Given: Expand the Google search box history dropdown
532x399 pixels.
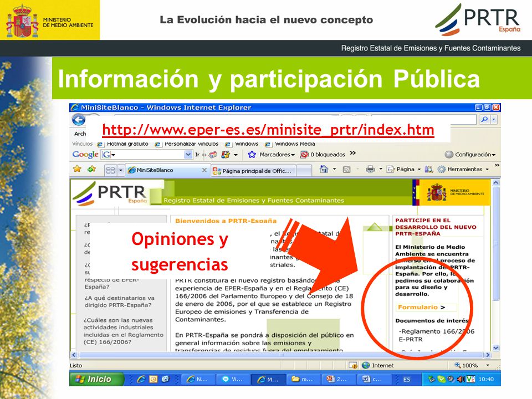Looking at the screenshot, I should (x=188, y=155).
